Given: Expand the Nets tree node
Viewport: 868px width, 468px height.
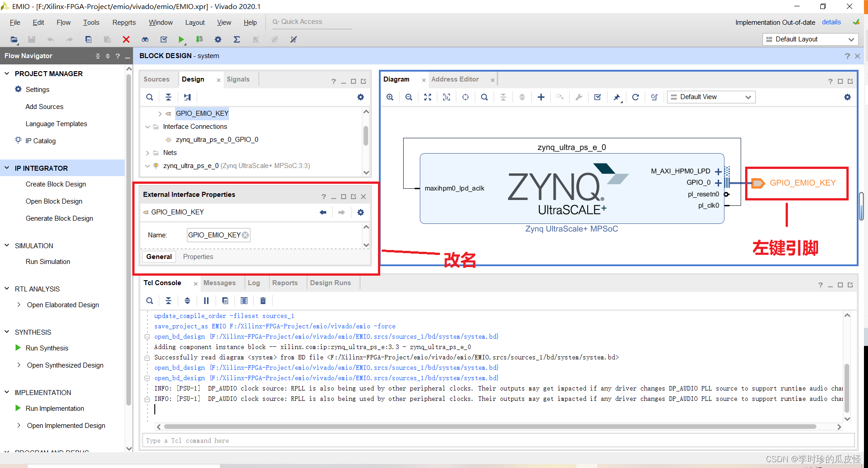Looking at the screenshot, I should [147, 153].
